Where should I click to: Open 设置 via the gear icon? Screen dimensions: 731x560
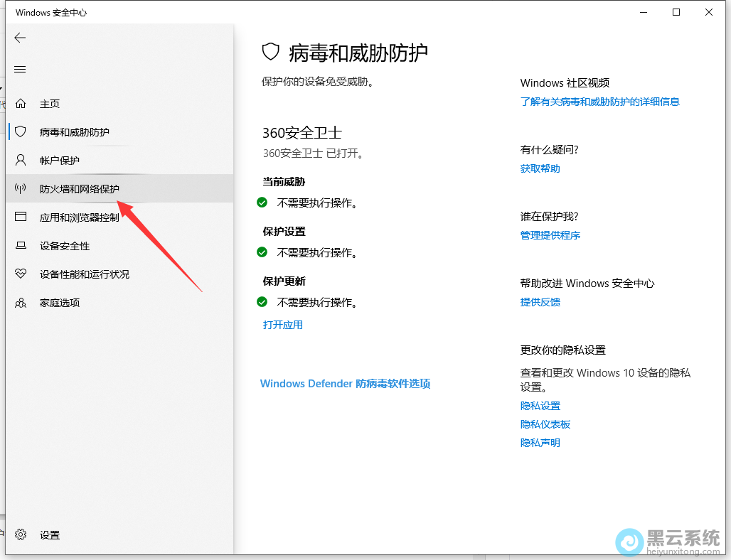[x=21, y=534]
